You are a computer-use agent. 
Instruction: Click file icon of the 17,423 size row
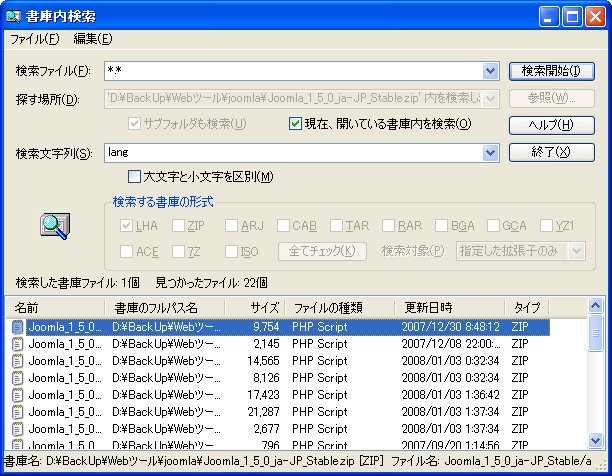[18, 395]
